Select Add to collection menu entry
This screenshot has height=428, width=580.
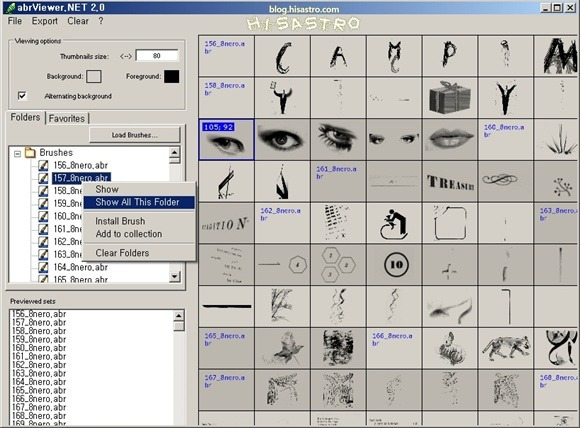coord(129,234)
